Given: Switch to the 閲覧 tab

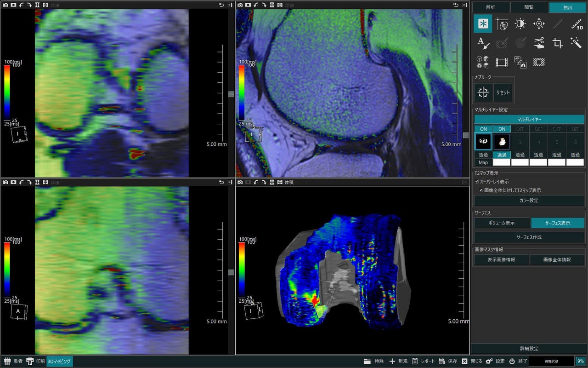Looking at the screenshot, I should pyautogui.click(x=529, y=7).
